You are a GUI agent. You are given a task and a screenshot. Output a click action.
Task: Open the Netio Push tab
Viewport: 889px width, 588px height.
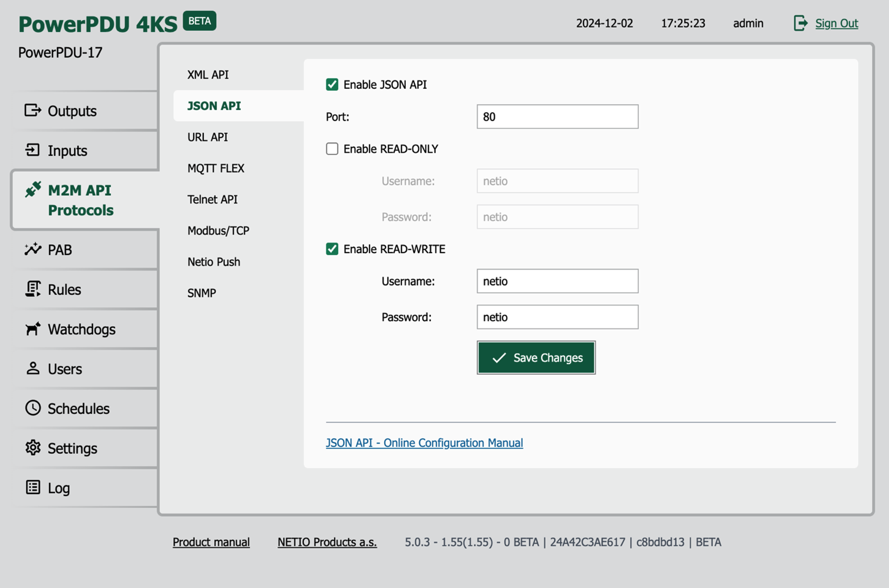[214, 262]
